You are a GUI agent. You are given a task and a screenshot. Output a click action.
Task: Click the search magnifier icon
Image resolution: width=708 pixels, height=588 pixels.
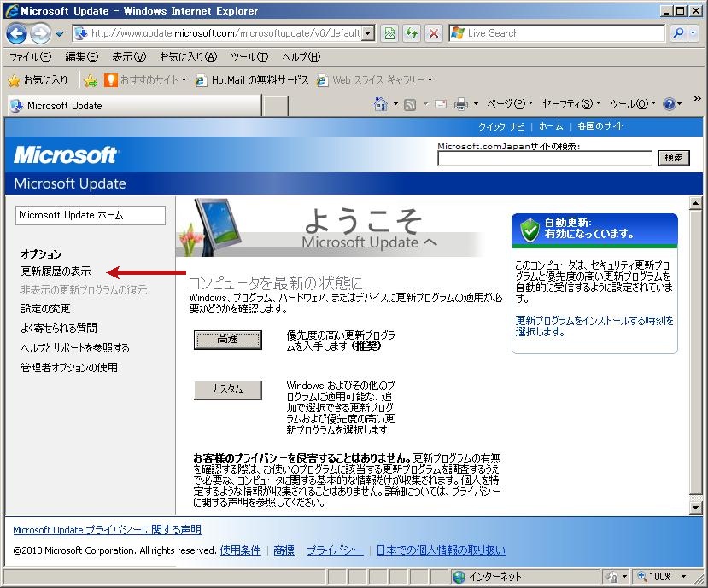(x=678, y=33)
